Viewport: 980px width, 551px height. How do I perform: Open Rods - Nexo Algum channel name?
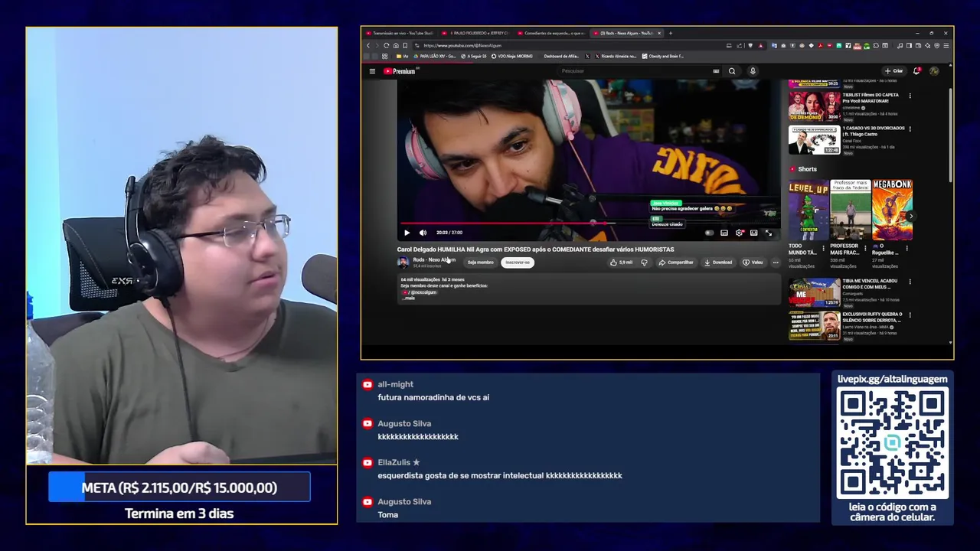[434, 260]
